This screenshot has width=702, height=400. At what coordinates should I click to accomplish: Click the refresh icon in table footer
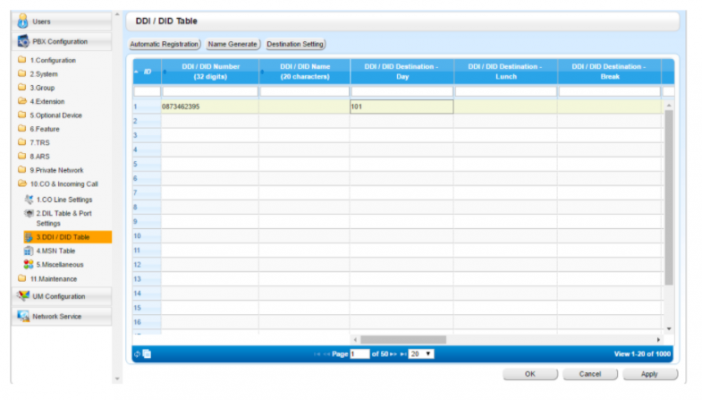tap(137, 354)
